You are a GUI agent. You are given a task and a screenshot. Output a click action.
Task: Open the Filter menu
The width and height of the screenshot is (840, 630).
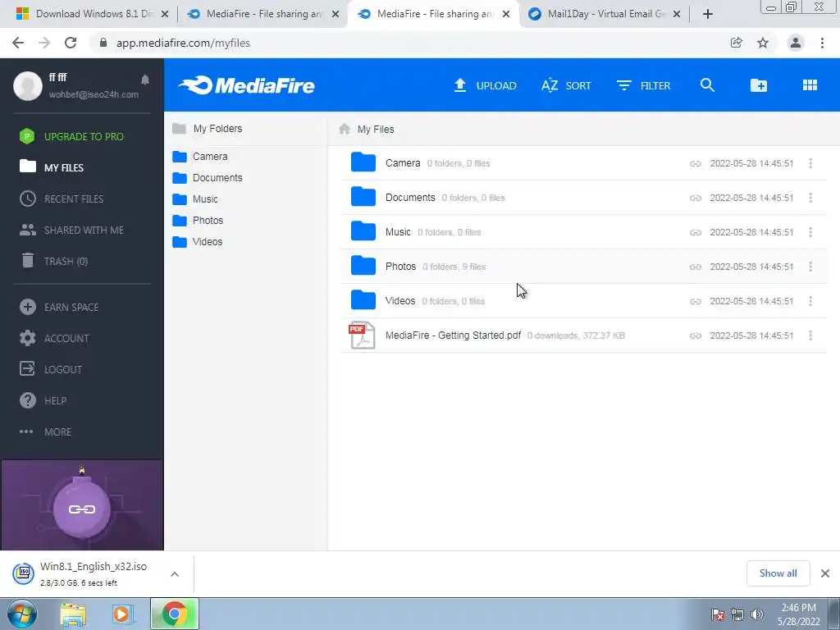[x=643, y=85]
